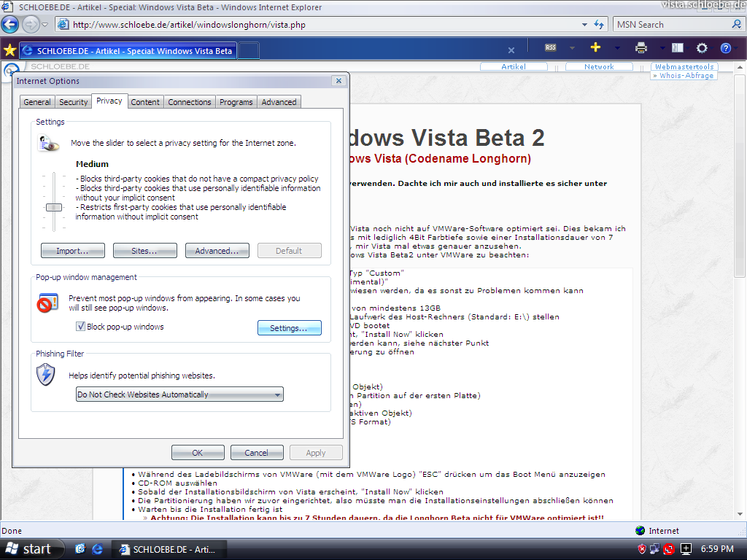Click the search magnifier icon
This screenshot has height=560, width=747.
pyautogui.click(x=737, y=24)
